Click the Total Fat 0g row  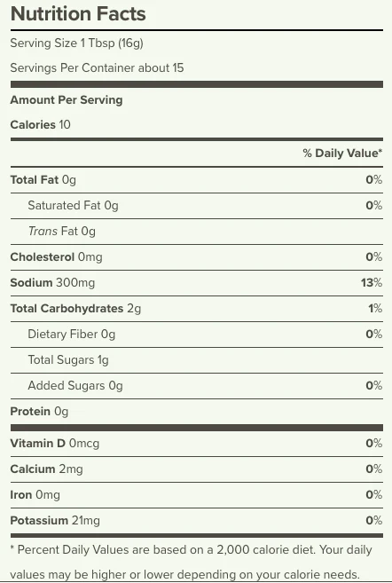tap(197, 180)
